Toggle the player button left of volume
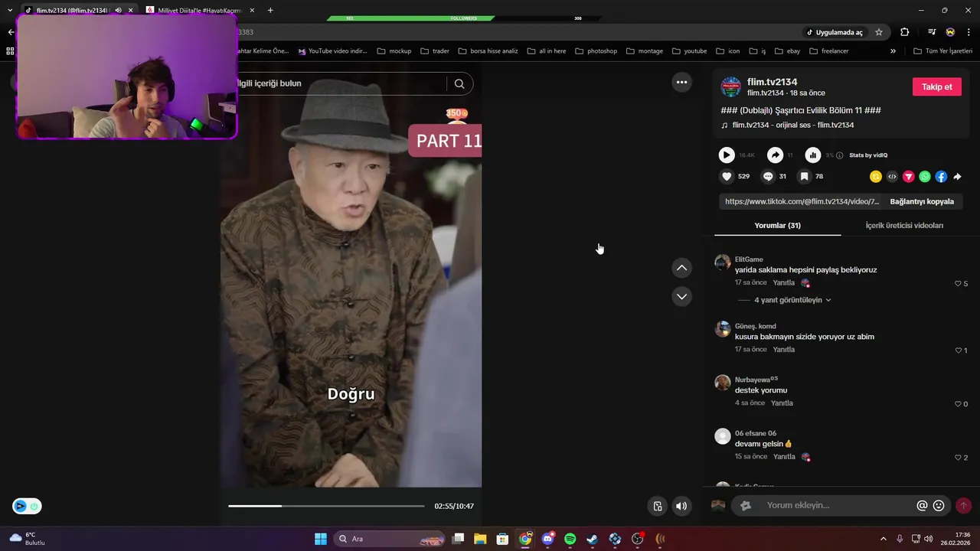This screenshot has width=980, height=551. click(x=657, y=506)
